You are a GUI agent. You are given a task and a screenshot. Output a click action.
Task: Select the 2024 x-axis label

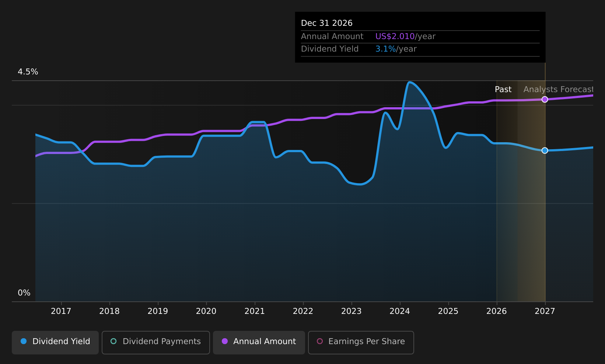(x=400, y=311)
